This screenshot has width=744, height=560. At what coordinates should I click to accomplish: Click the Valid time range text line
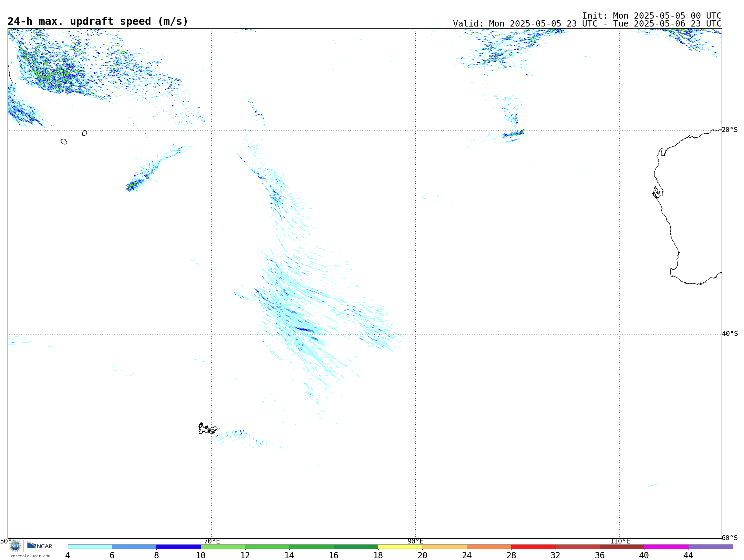587,24
